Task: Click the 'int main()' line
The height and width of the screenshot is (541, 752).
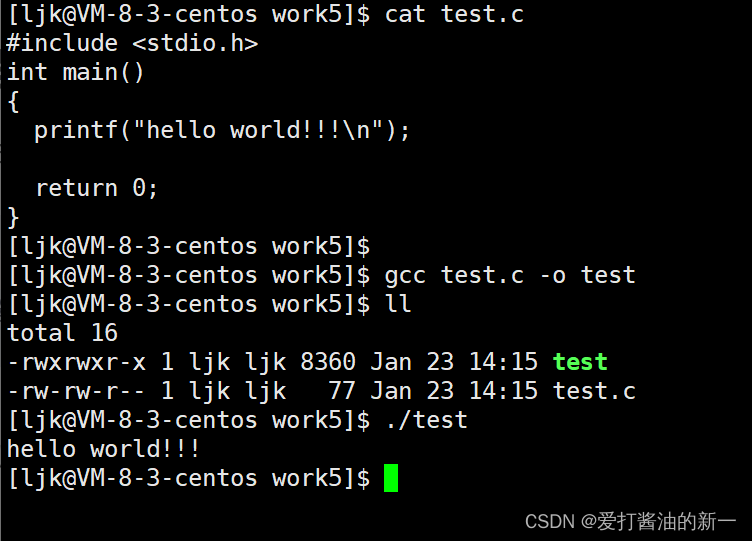Action: coord(76,72)
